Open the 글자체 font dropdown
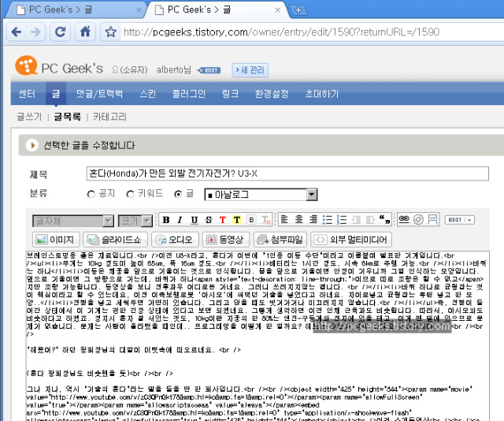This screenshot has width=504, height=421. tap(73, 221)
